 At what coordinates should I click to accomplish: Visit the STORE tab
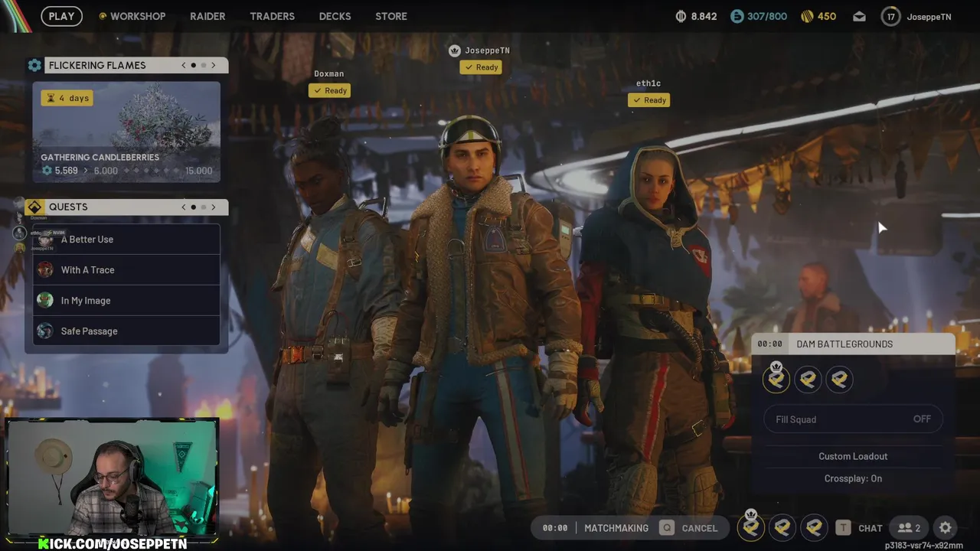point(391,16)
